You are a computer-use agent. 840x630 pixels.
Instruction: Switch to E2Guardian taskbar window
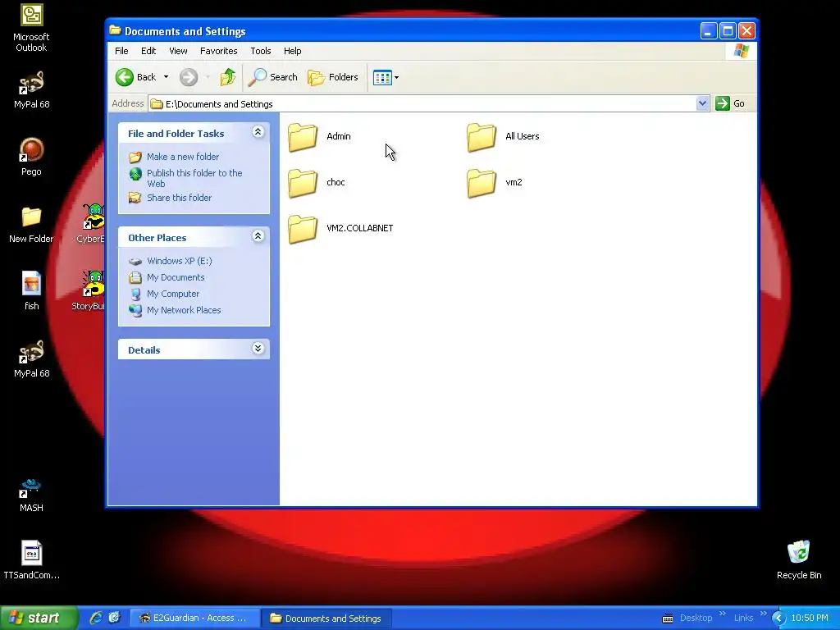194,619
